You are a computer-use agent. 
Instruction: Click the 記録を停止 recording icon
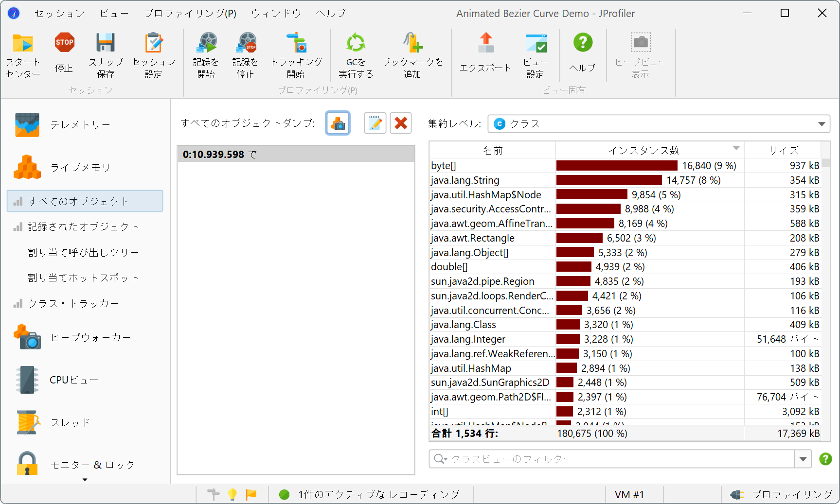(x=245, y=55)
